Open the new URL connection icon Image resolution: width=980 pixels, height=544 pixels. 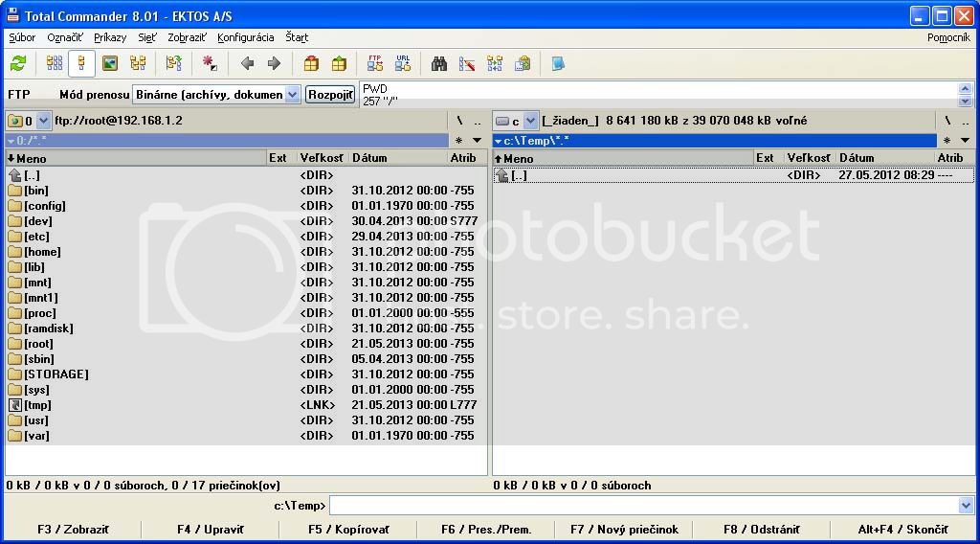tap(403, 63)
